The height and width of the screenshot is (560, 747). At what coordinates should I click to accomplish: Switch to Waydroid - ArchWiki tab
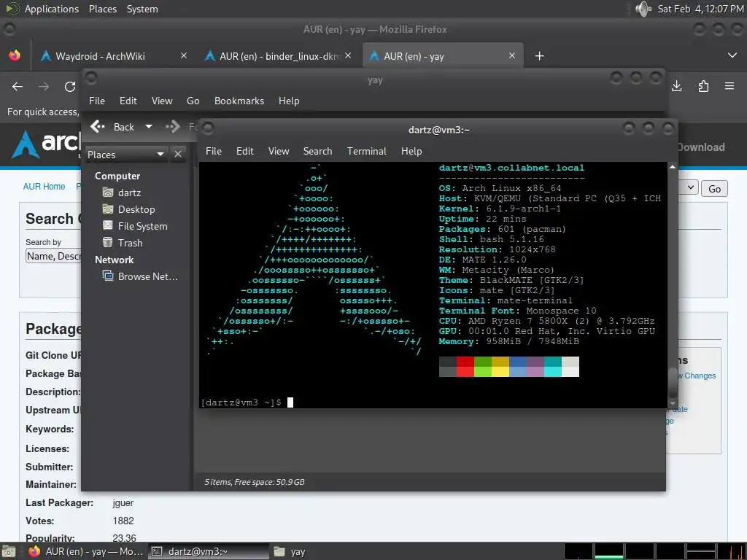[x=113, y=56]
